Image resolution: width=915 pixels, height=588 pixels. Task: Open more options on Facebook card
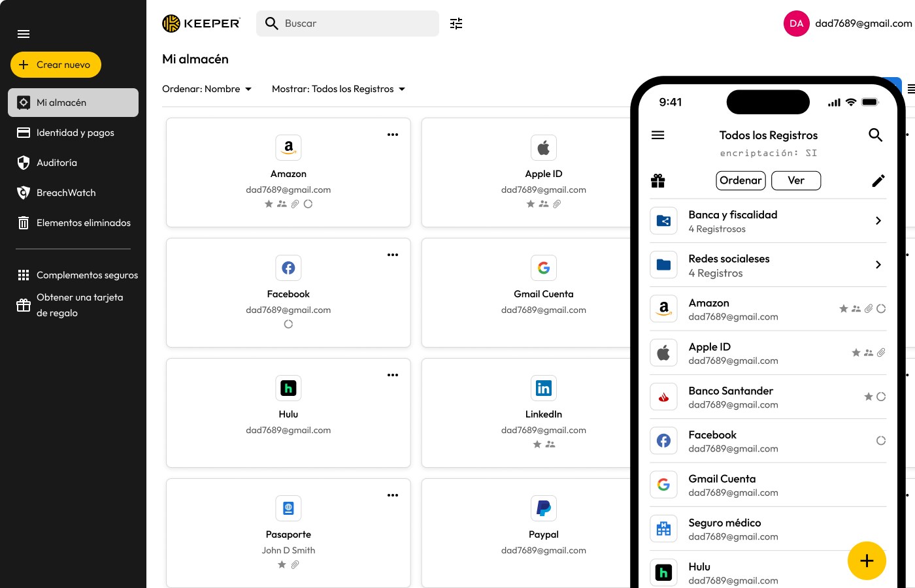click(393, 255)
